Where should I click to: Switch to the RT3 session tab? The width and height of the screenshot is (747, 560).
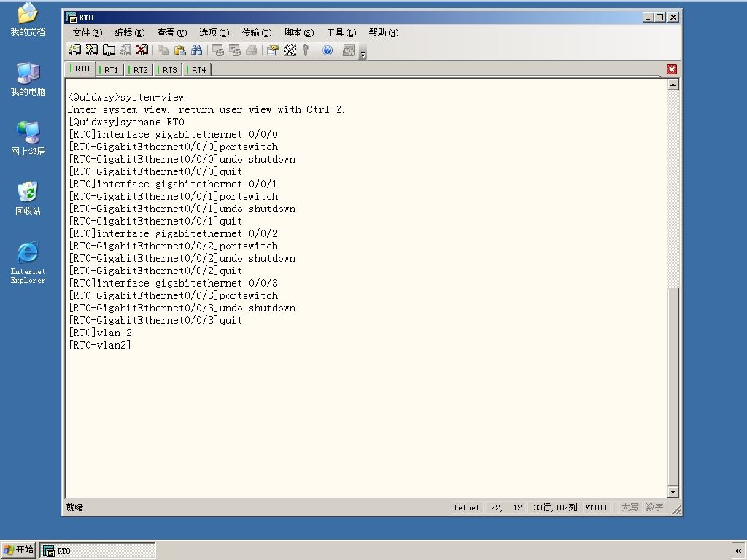coord(169,70)
